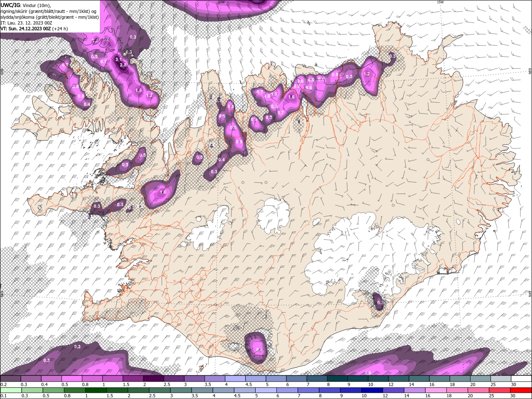The image size is (532, 399).
Task: Click upper legend dark teal swatch between 8 and 9
Action: 337,379
